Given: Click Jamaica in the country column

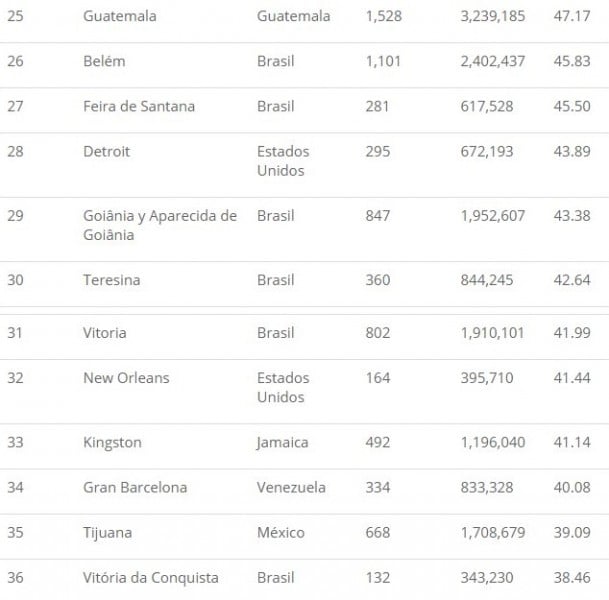Looking at the screenshot, I should point(283,443).
